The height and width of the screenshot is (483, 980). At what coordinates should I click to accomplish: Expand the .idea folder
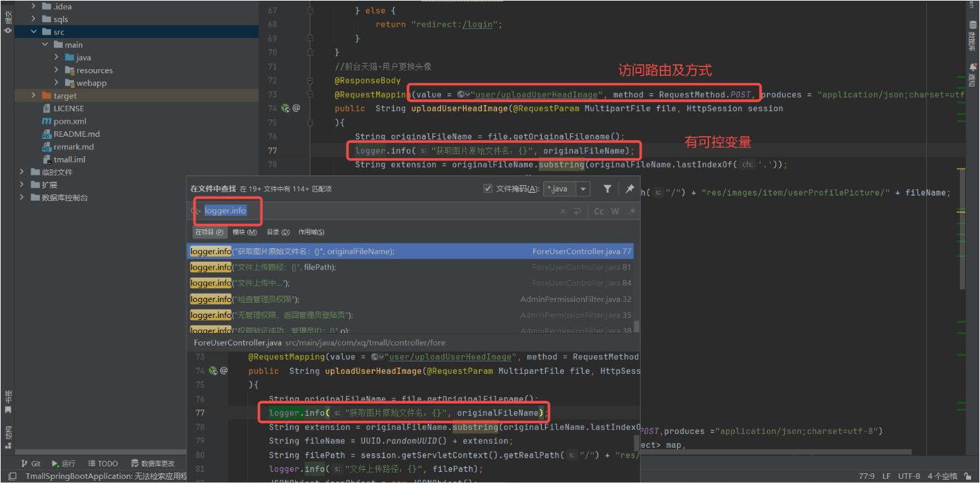(x=33, y=6)
